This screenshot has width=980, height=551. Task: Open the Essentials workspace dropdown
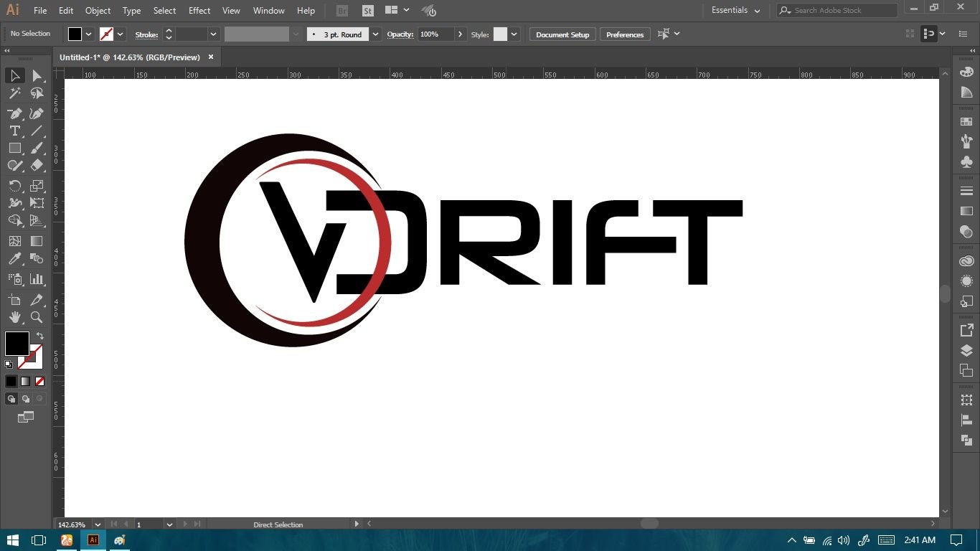click(735, 11)
